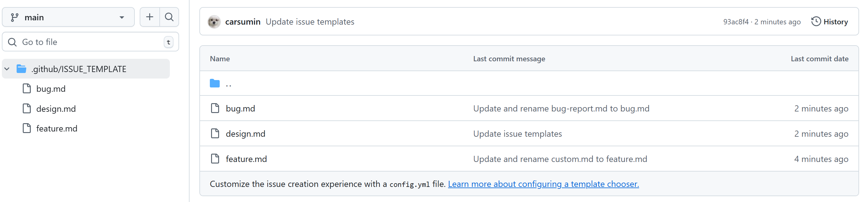The height and width of the screenshot is (202, 868).
Task: Click the magnifier search icon beside plus
Action: 169,17
